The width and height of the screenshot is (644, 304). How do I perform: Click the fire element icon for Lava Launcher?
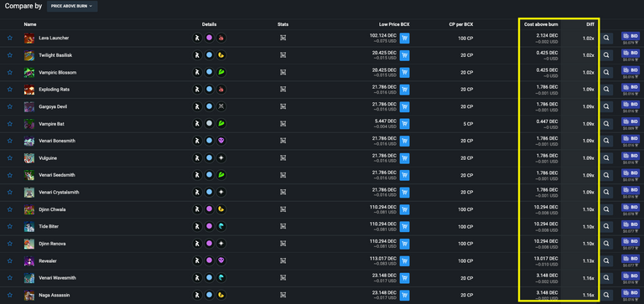pyautogui.click(x=221, y=39)
